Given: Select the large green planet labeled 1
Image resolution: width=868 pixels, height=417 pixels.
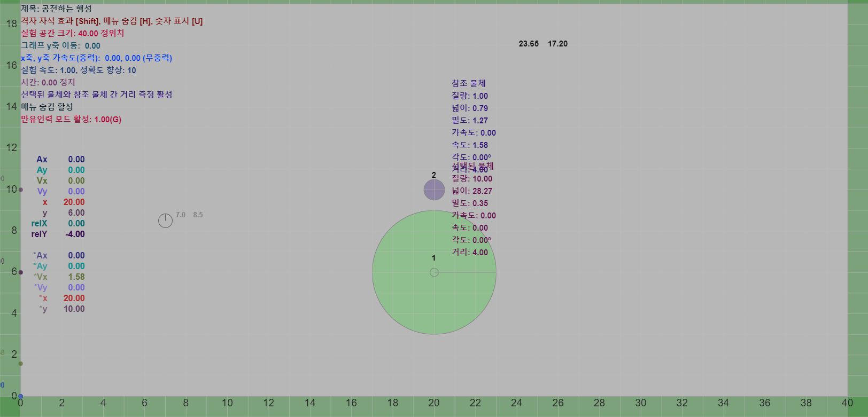Looking at the screenshot, I should (x=434, y=272).
